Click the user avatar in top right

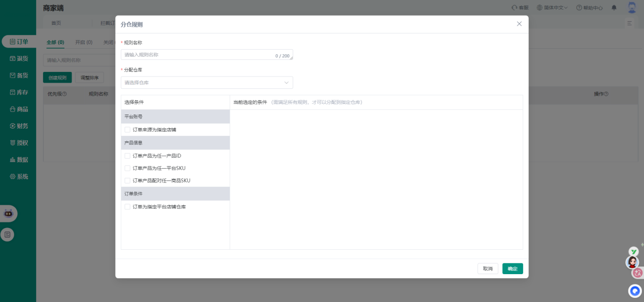click(632, 8)
